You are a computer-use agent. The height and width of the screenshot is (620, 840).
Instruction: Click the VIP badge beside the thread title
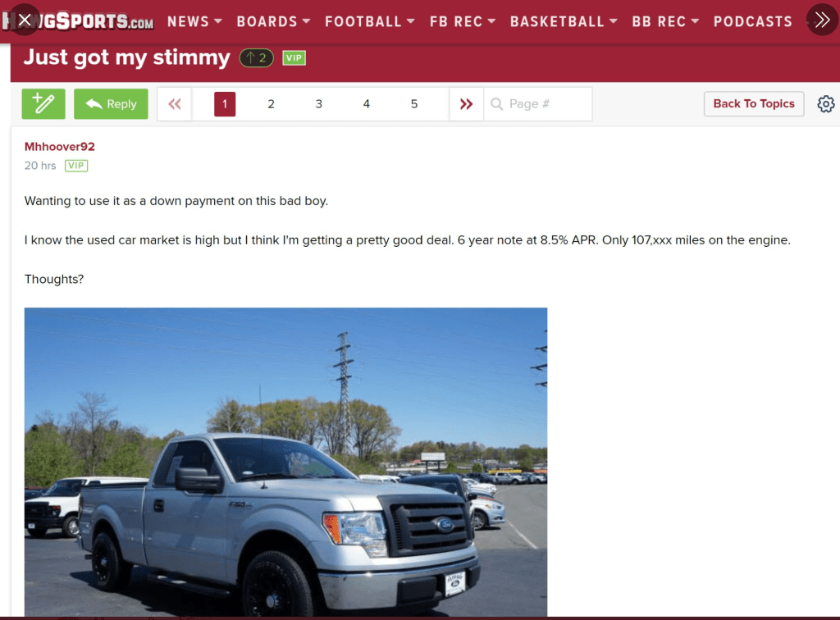294,58
